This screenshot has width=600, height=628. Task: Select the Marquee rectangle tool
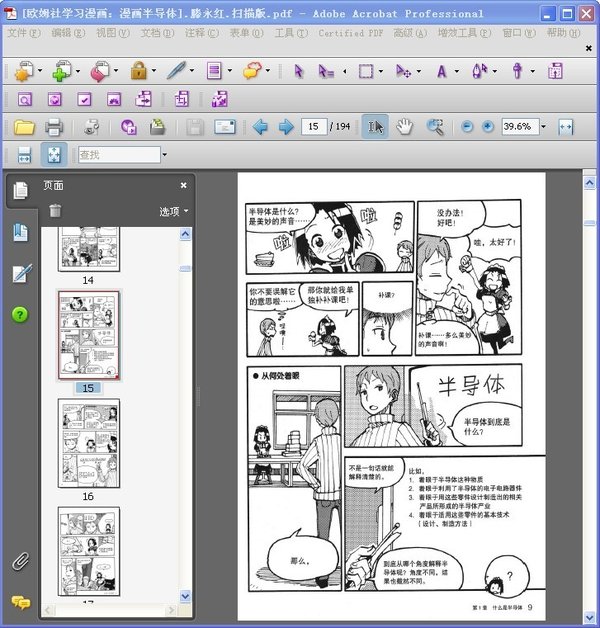[x=366, y=71]
